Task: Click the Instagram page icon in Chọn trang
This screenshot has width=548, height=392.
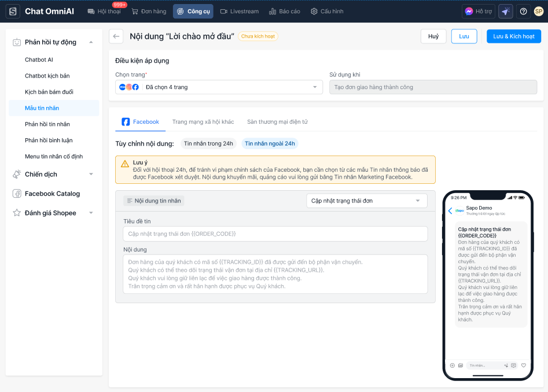Action: (129, 87)
